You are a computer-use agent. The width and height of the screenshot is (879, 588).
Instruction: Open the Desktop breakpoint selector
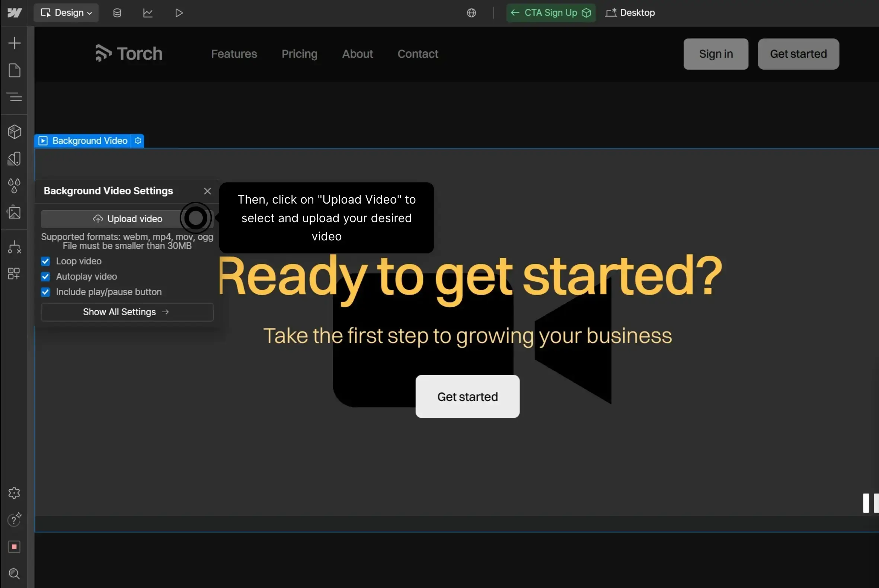(630, 13)
